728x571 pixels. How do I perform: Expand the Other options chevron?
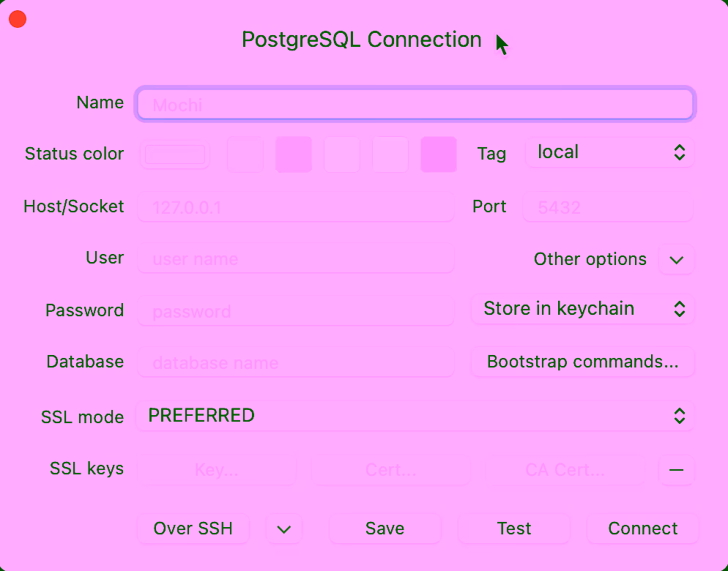pos(676,260)
